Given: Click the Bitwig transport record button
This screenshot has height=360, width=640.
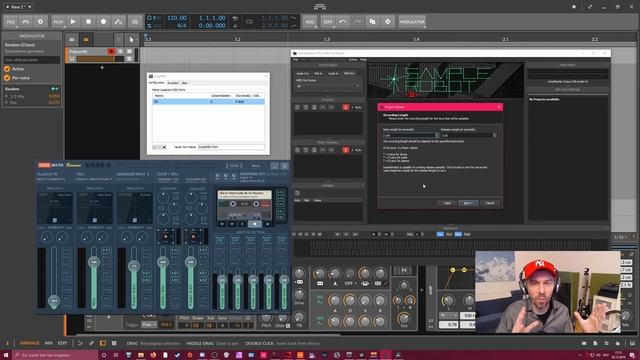Looking at the screenshot, I should 103,22.
